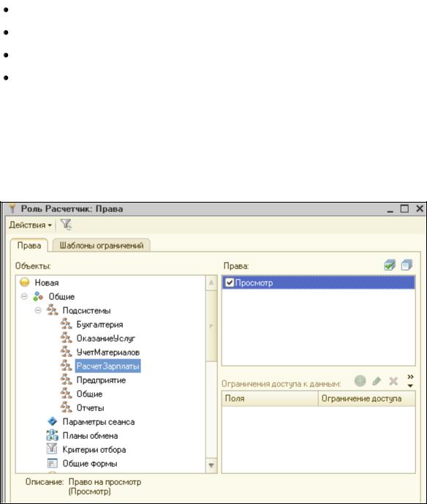Select the Бухгалтерия subsystem
The height and width of the screenshot is (504, 427).
99,324
